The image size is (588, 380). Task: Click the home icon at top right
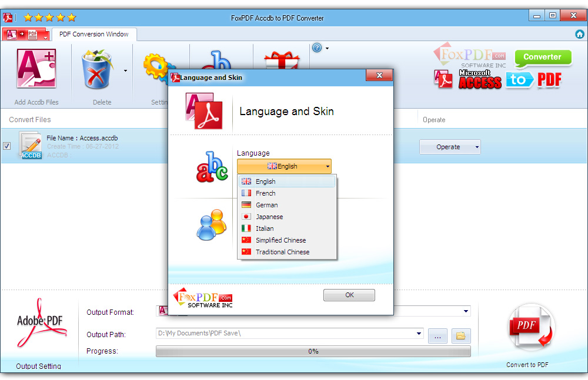tap(580, 34)
